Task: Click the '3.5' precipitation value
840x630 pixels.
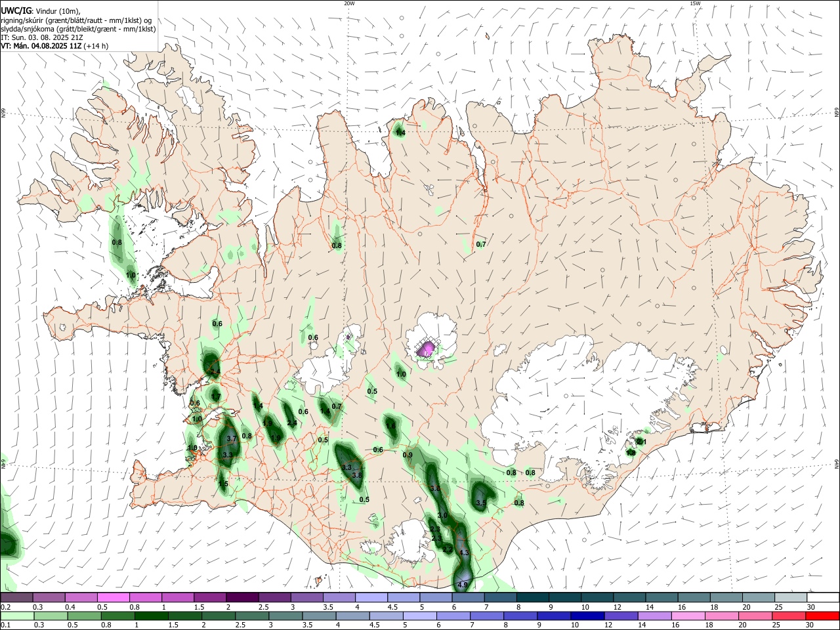Action: 481,503
